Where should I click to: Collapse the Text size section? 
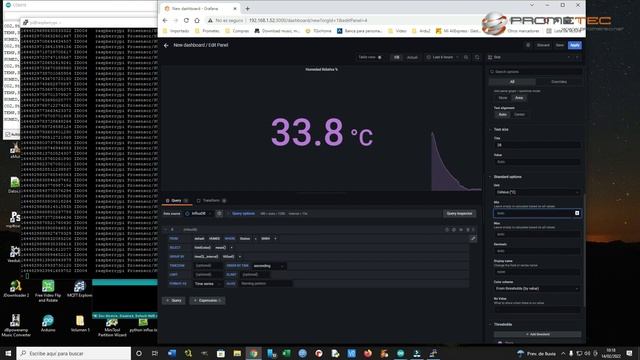pos(501,129)
